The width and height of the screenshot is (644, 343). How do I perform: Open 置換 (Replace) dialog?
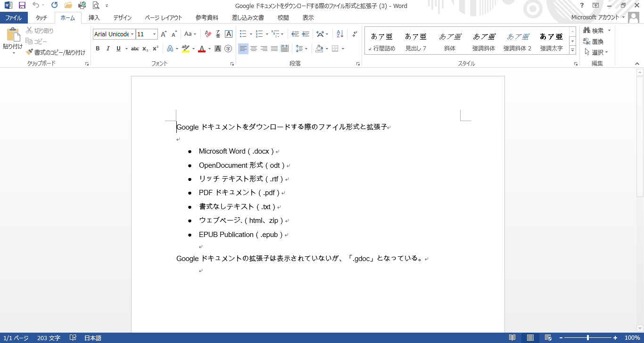pos(594,41)
